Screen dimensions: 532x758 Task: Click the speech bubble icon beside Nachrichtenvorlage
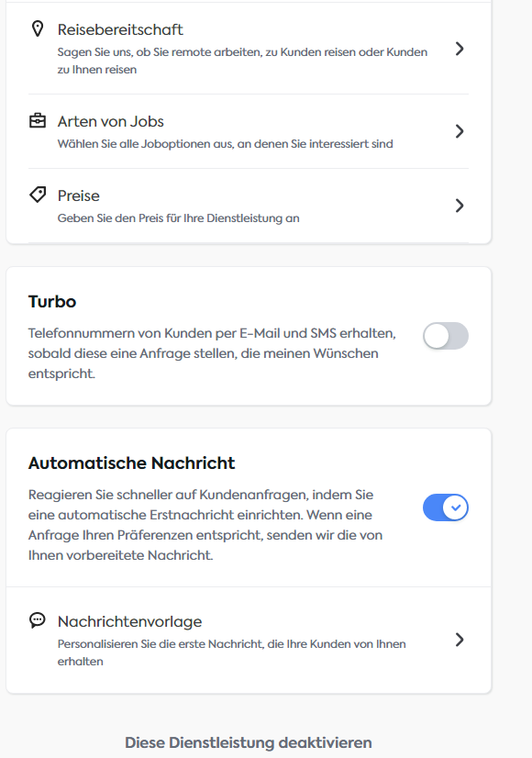[x=38, y=619]
